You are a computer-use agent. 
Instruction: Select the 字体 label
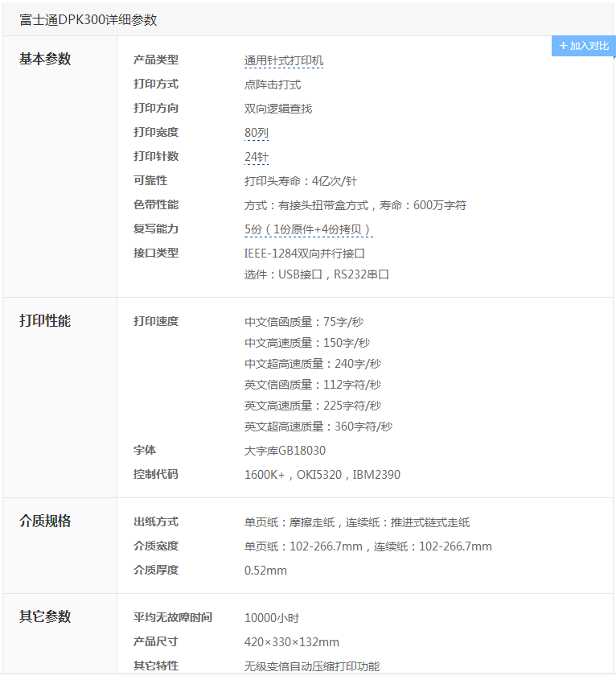click(x=144, y=450)
